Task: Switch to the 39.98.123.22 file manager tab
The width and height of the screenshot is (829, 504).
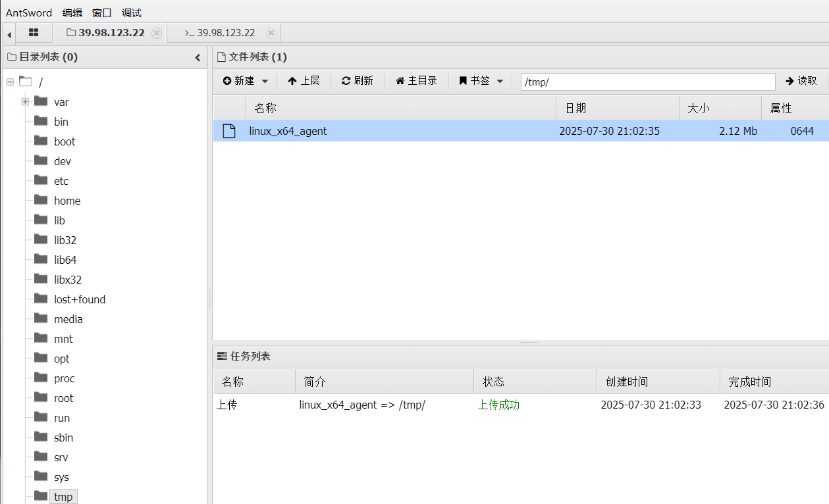Action: [x=111, y=33]
